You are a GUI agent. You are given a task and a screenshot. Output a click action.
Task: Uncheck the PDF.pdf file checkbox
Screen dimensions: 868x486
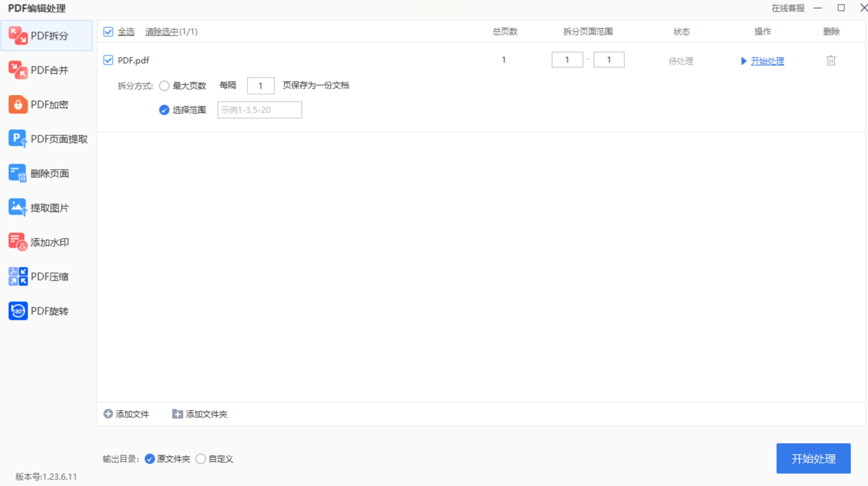click(108, 61)
